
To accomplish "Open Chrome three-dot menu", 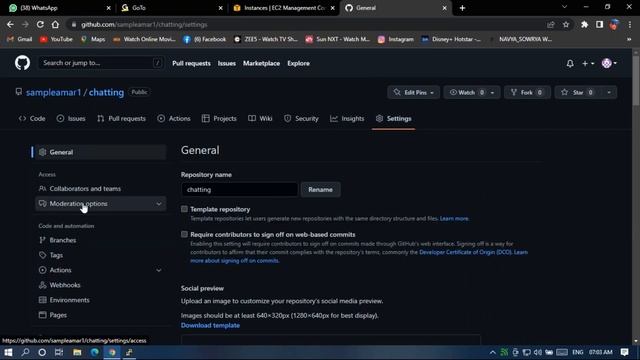I will click(630, 24).
